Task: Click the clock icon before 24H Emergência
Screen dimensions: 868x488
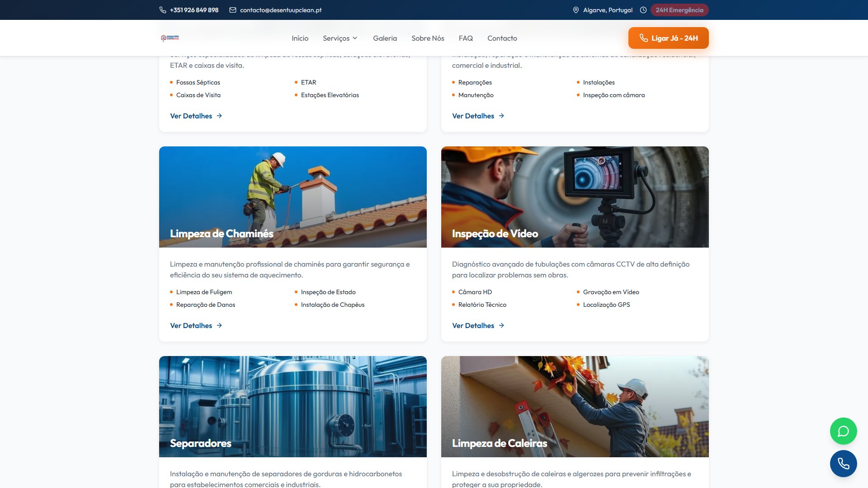Action: [643, 10]
